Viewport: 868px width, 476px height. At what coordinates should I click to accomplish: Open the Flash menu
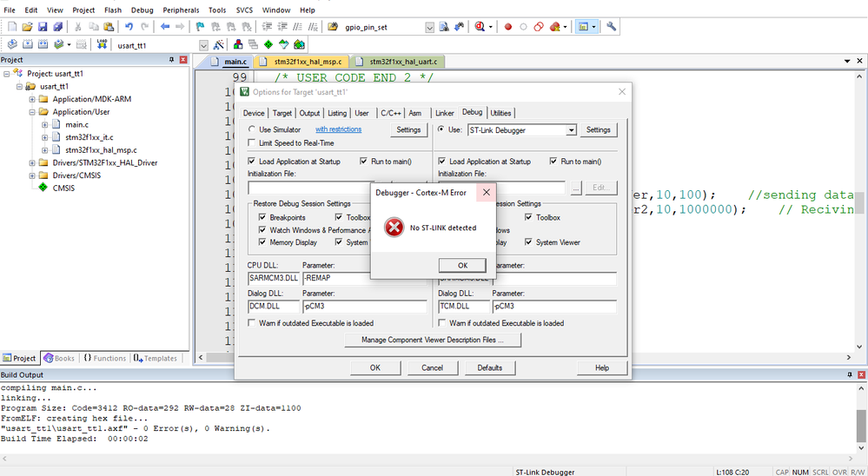point(113,10)
